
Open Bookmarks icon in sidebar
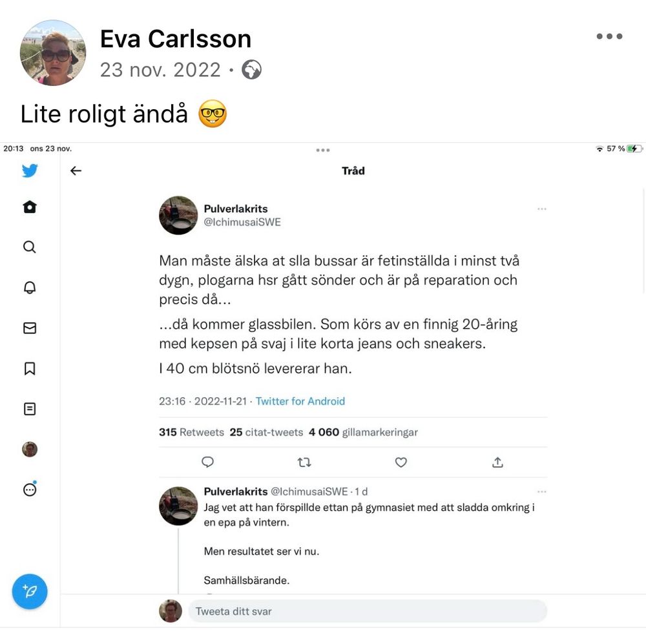click(30, 368)
